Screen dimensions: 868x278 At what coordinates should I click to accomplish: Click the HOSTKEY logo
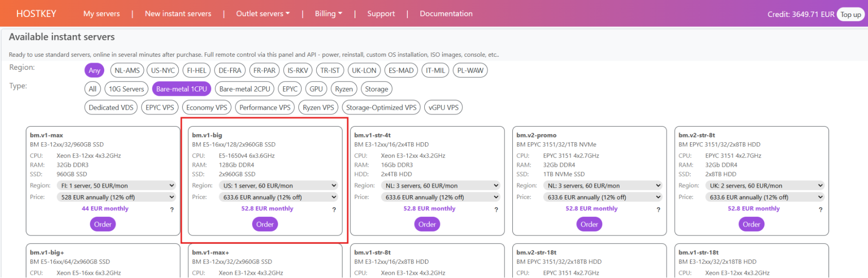point(36,14)
